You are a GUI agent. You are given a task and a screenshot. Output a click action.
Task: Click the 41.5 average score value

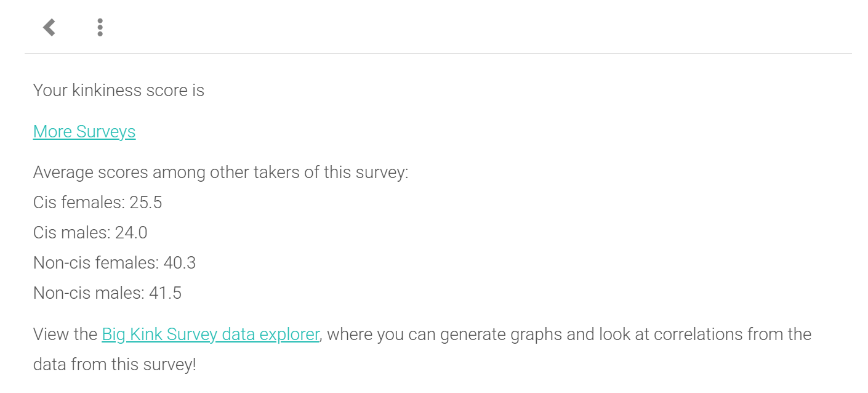click(166, 293)
